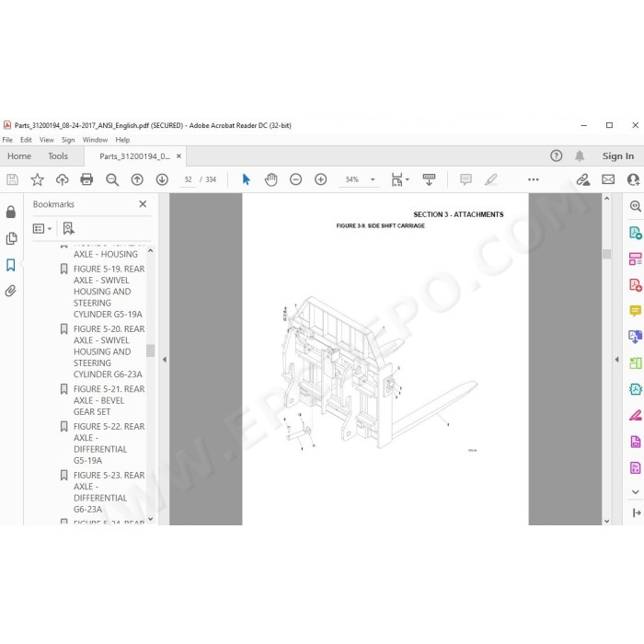The height and width of the screenshot is (644, 644).
Task: Open the Sign menu
Action: pyautogui.click(x=68, y=140)
